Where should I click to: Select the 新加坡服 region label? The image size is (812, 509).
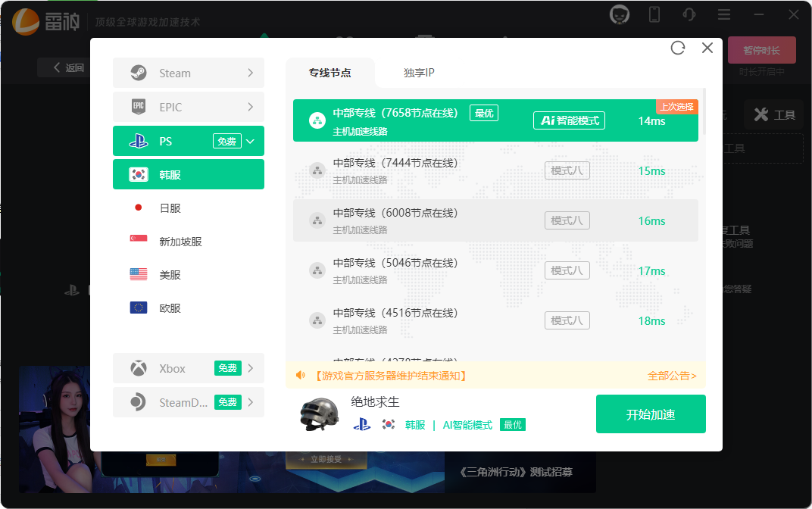[x=180, y=242]
